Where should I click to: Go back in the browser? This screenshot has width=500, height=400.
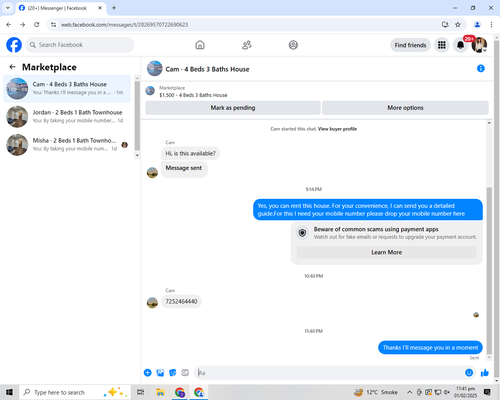click(9, 24)
